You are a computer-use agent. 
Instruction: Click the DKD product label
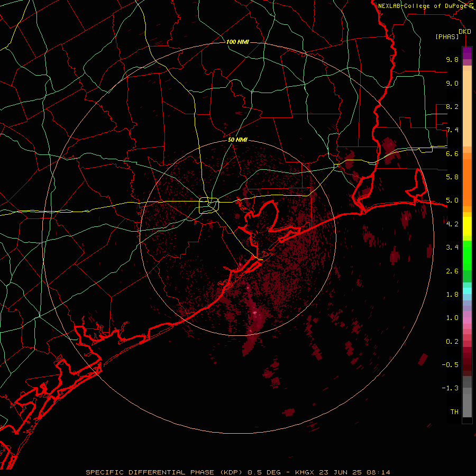pos(465,32)
